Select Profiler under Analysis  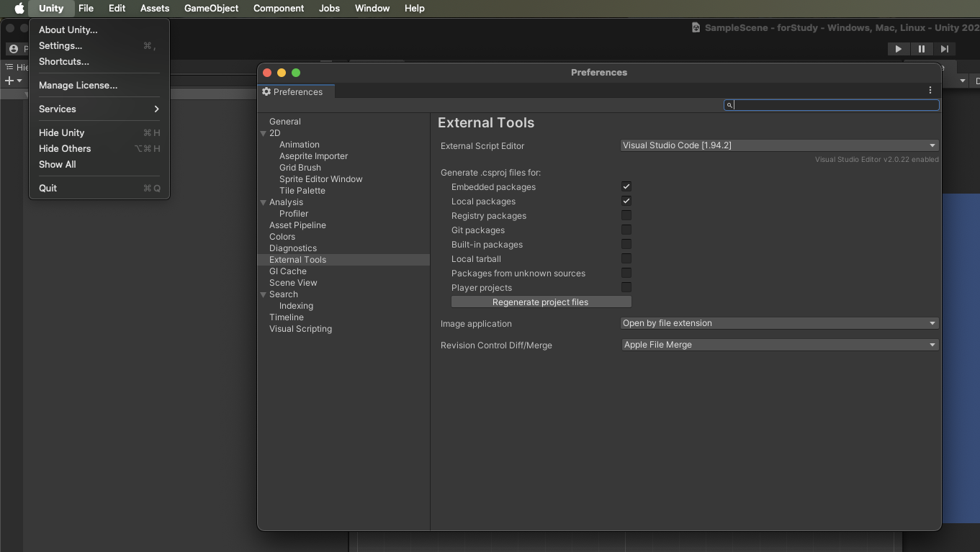[x=294, y=214]
